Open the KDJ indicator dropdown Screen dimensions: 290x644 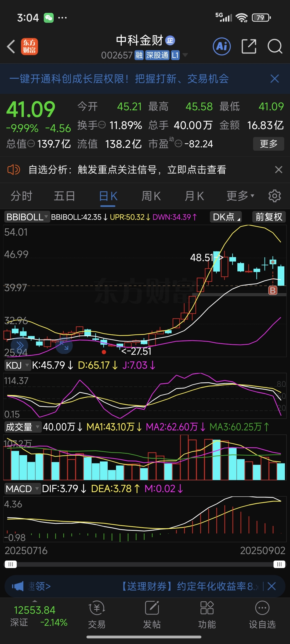(x=17, y=365)
